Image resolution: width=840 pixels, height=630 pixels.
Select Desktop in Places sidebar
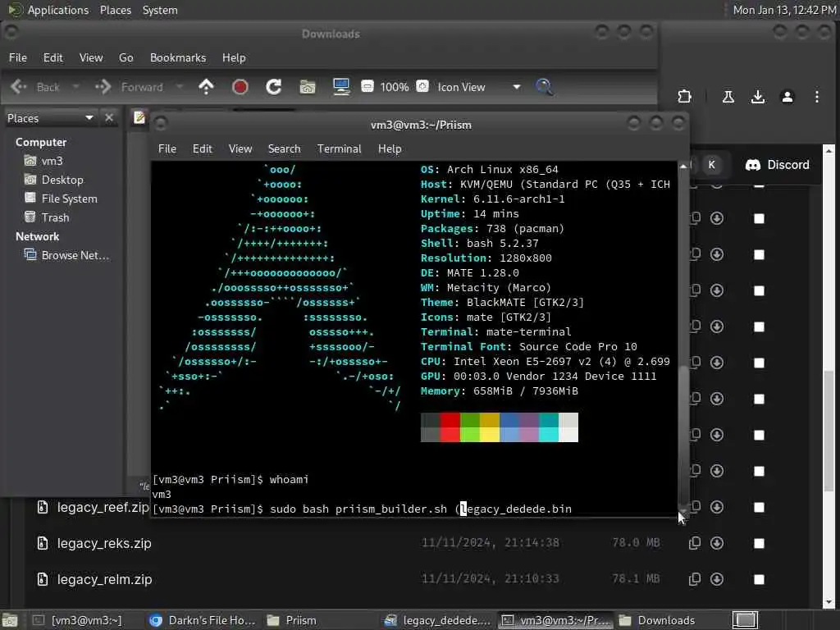pos(54,180)
